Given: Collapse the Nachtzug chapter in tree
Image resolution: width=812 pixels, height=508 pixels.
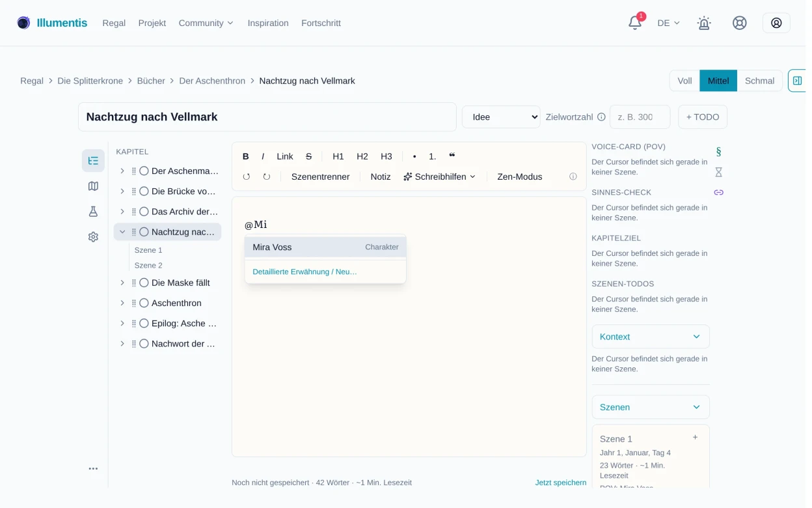Looking at the screenshot, I should pyautogui.click(x=122, y=232).
